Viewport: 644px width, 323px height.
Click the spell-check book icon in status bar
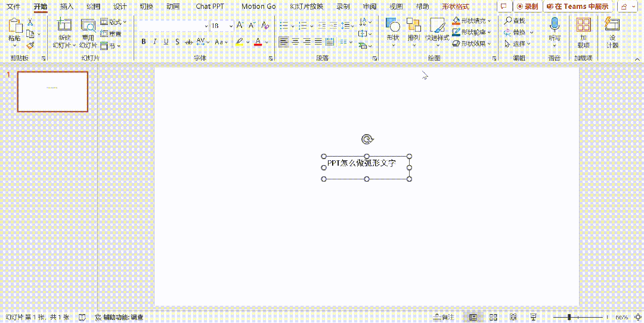tap(82, 317)
